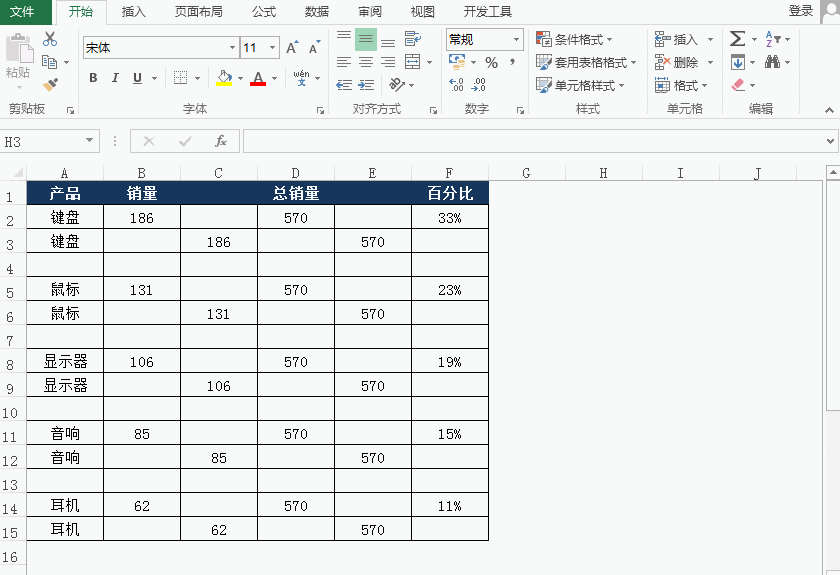The height and width of the screenshot is (575, 840).
Task: Toggle middle vertical alignment
Action: click(366, 39)
